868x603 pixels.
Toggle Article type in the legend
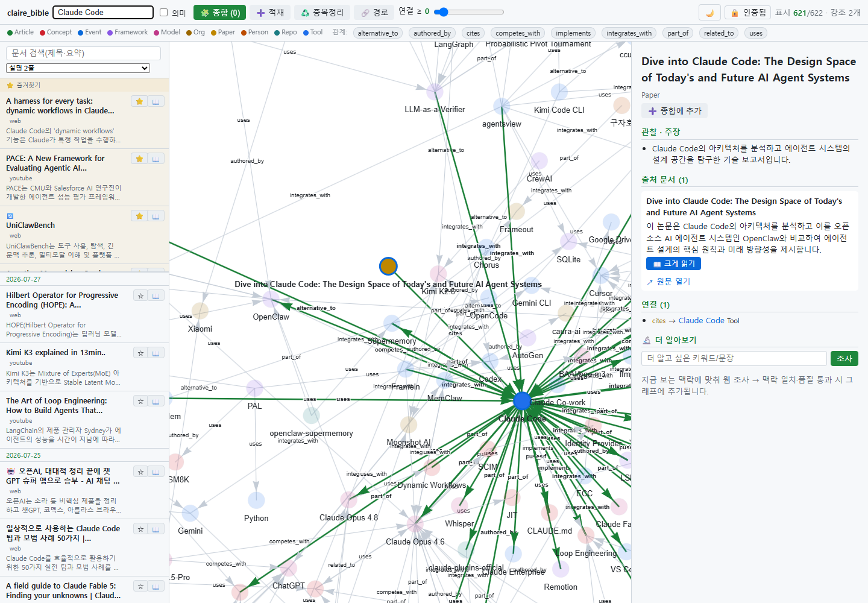click(20, 33)
